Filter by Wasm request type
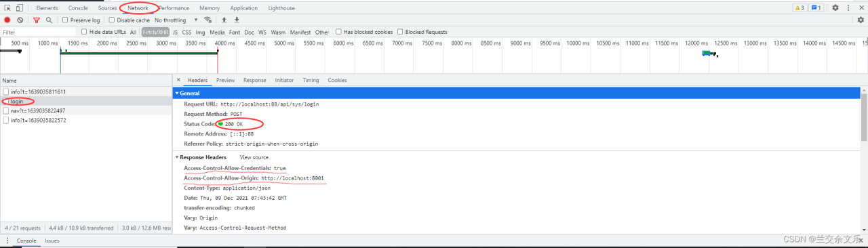 [x=278, y=32]
